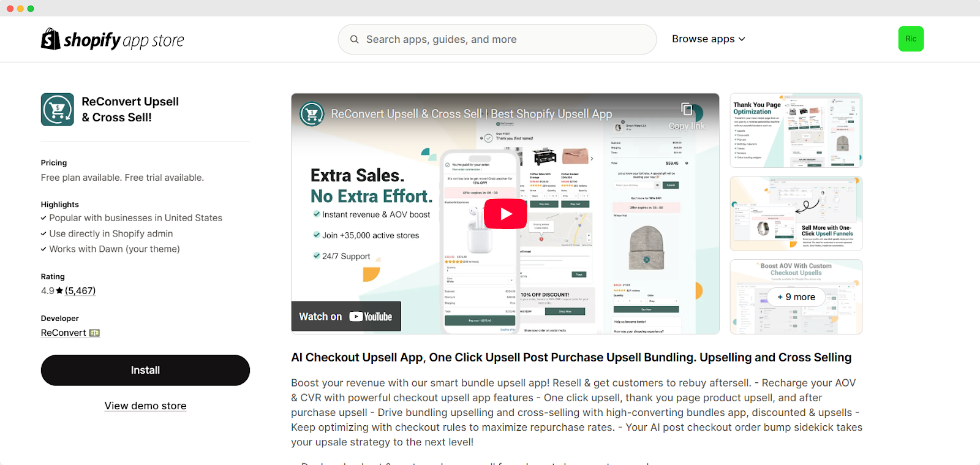Click the yellow macOS minimize window button
The width and height of the screenshot is (980, 465).
[x=20, y=9]
